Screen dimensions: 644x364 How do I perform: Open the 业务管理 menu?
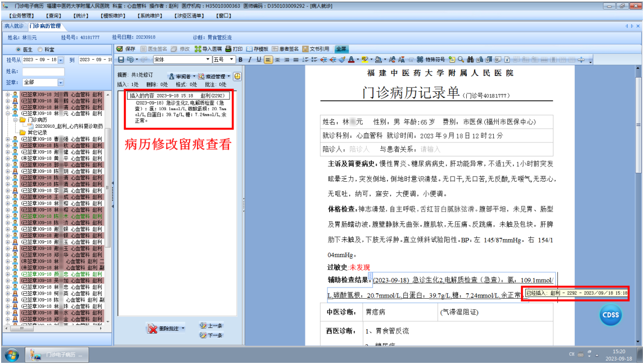(22, 16)
